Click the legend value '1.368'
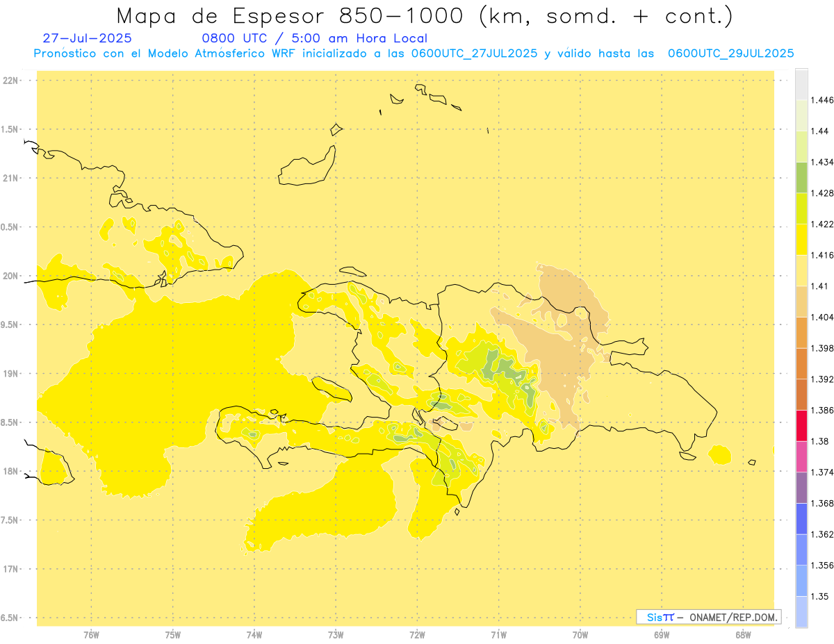Screen dimensions: 834x644 [x=821, y=503]
